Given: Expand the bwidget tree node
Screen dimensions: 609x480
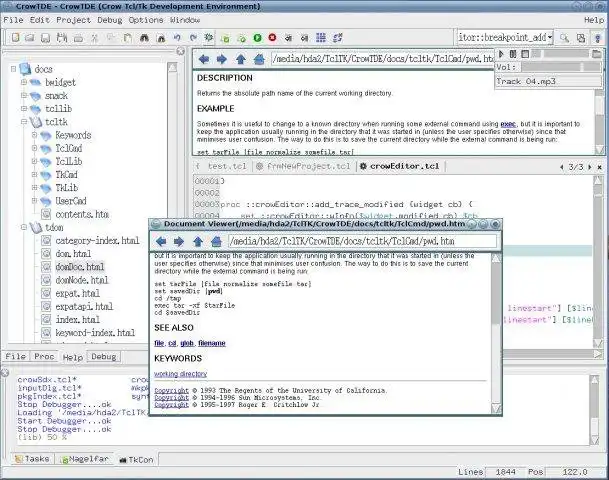Looking at the screenshot, I should (x=24, y=82).
